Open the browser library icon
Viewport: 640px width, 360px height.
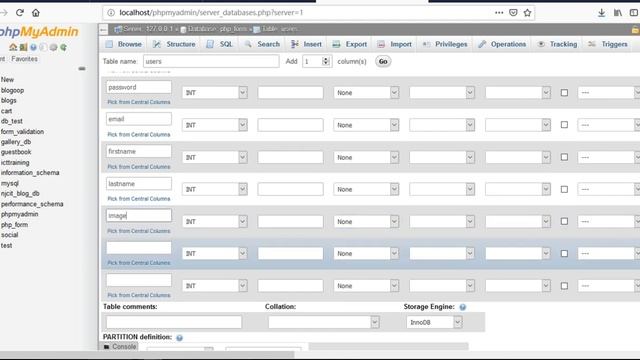pos(618,13)
